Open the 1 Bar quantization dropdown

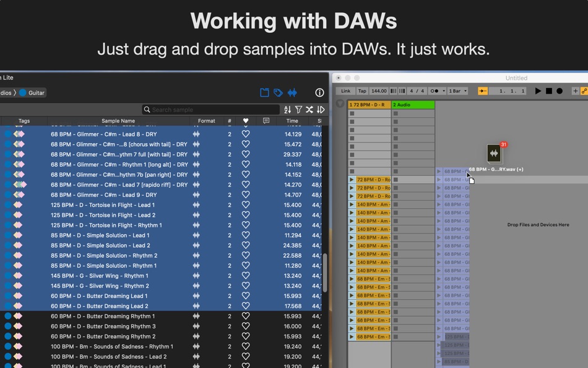point(458,91)
